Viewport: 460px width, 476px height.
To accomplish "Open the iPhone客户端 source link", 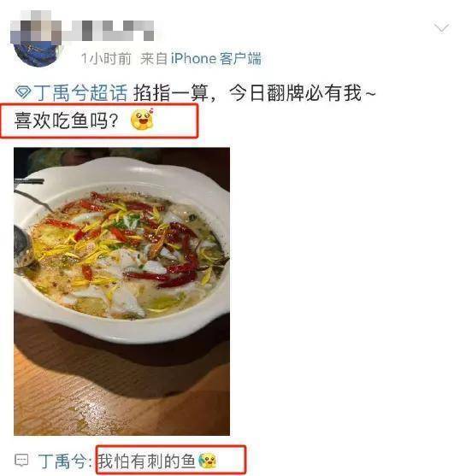I will [x=215, y=59].
